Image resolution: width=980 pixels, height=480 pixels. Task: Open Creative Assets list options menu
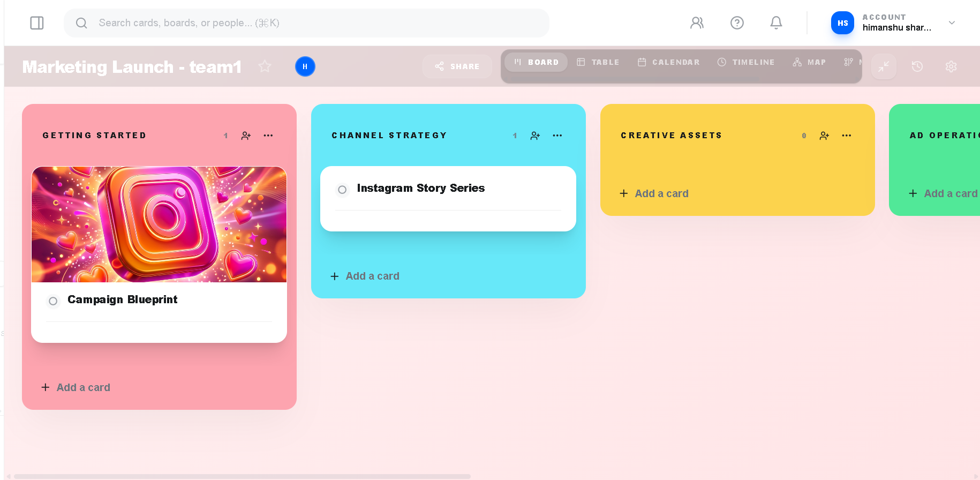(847, 136)
